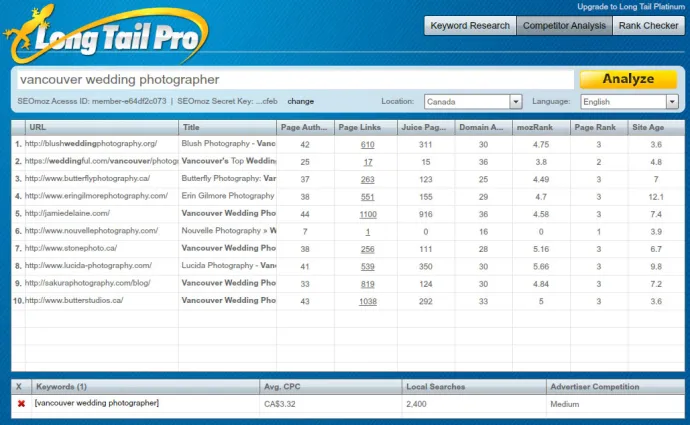Sort by Juice Page Links column header

pyautogui.click(x=426, y=127)
